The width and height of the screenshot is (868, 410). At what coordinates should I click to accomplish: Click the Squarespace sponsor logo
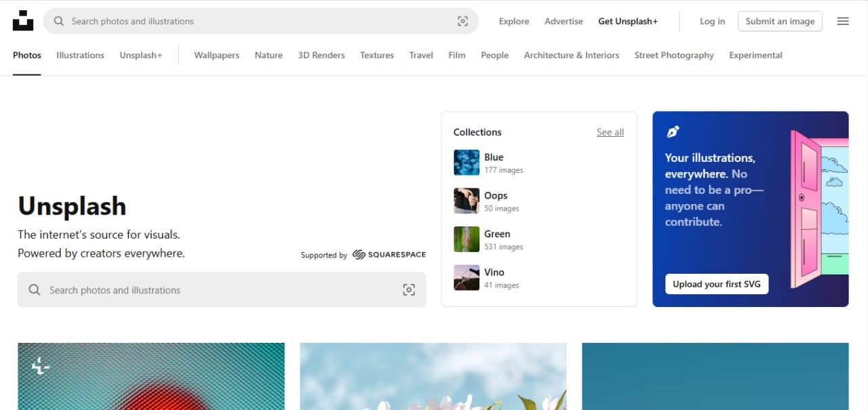coord(389,255)
